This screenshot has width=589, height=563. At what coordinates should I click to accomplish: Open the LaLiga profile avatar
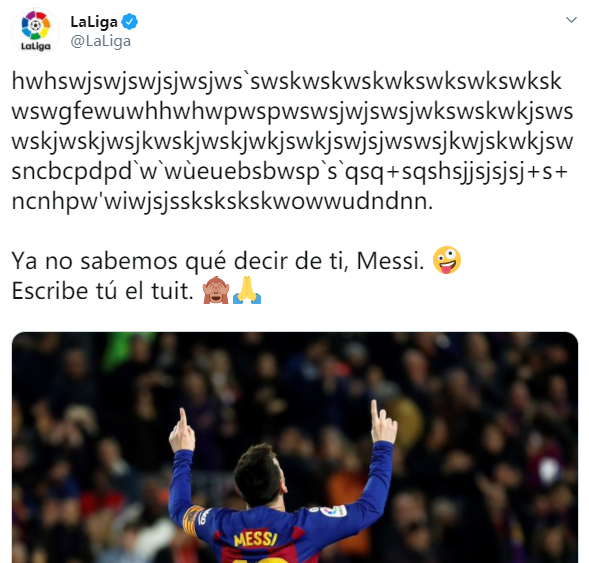pyautogui.click(x=36, y=31)
